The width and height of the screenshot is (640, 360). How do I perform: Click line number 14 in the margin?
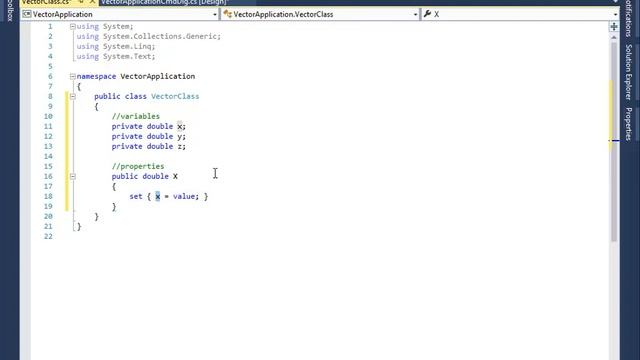point(48,156)
